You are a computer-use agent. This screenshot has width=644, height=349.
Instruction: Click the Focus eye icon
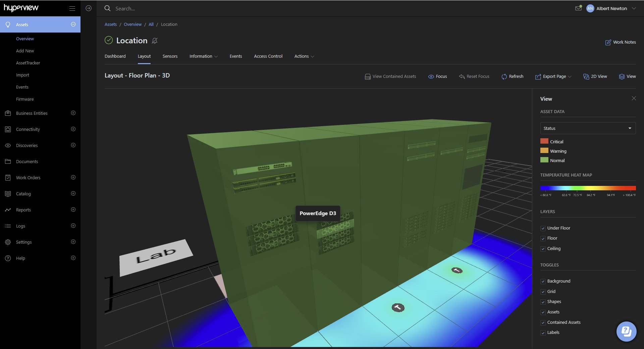click(431, 77)
